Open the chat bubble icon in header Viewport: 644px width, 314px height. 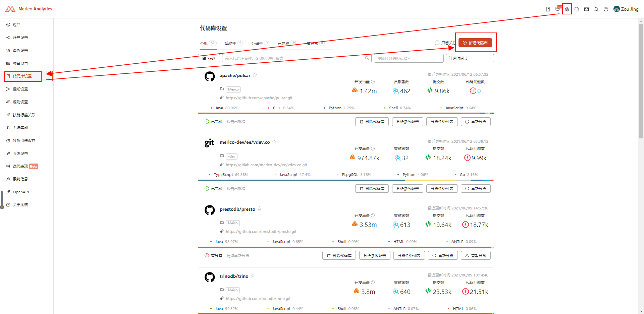coord(577,9)
